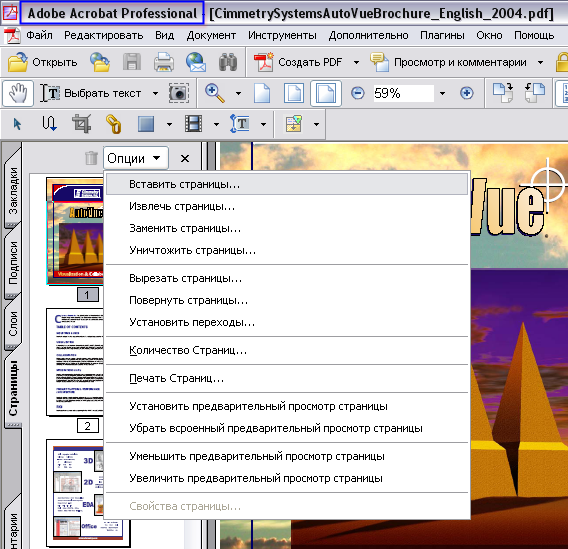
Task: Open the Дополнительно menu
Action: 368,35
